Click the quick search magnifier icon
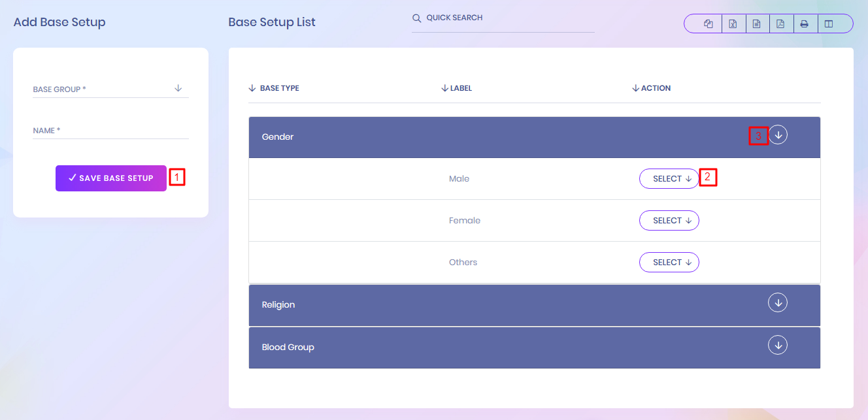Screen dimensions: 868x420 point(416,18)
